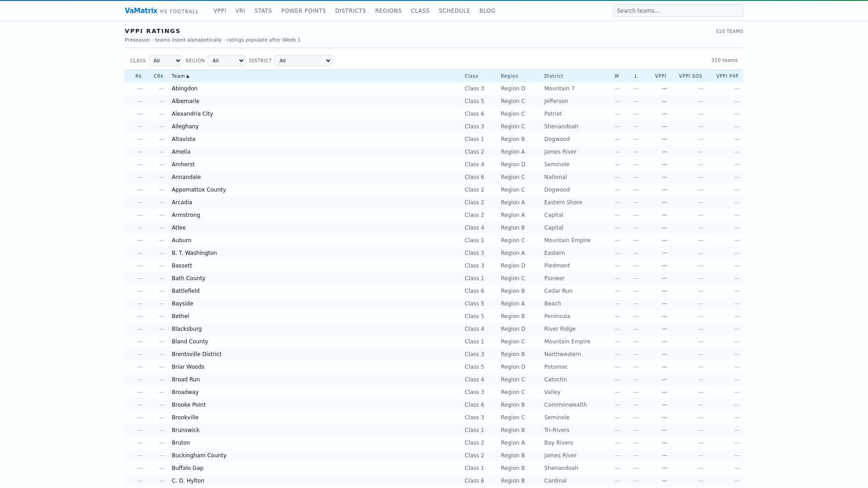Open CLASS nav item
The height and width of the screenshot is (488, 868).
point(420,11)
